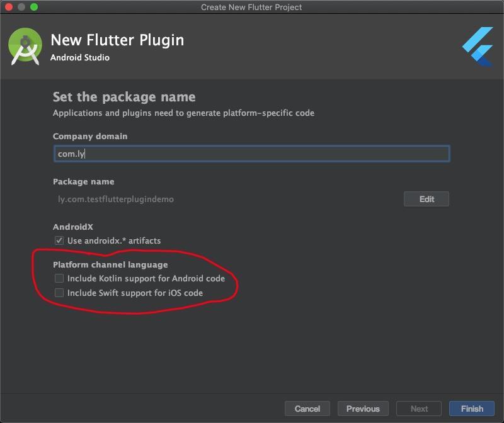Cancel the new Flutter project dialog
Viewport: 504px width, 423px height.
307,409
